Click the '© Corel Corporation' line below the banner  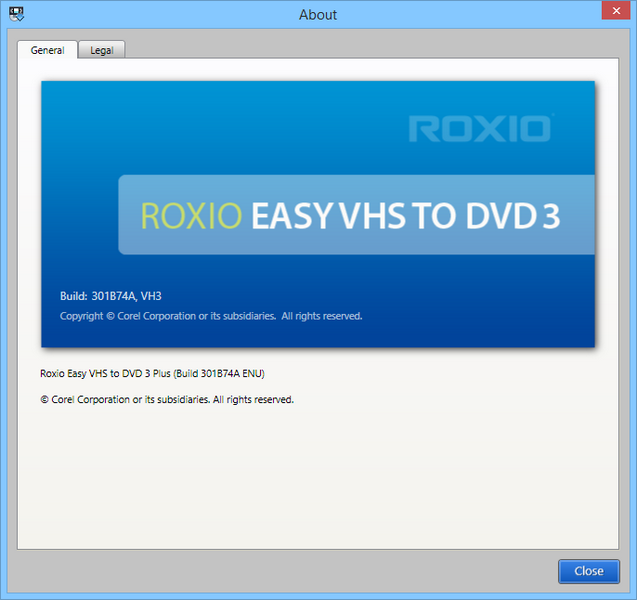click(x=167, y=399)
